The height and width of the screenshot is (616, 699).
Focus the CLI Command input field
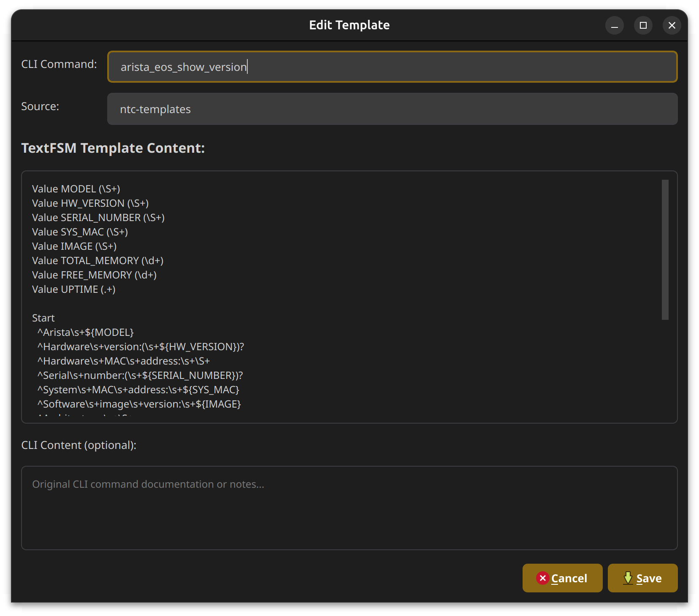click(x=393, y=67)
